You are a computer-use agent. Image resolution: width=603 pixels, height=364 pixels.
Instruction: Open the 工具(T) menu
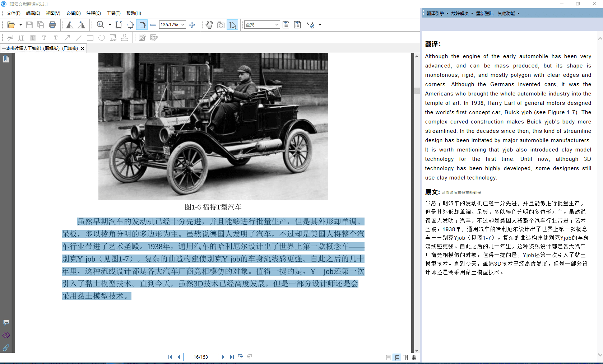click(x=113, y=13)
